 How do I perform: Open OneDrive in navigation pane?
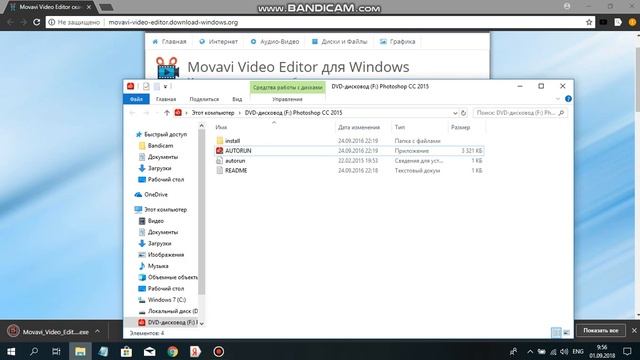[x=156, y=195]
